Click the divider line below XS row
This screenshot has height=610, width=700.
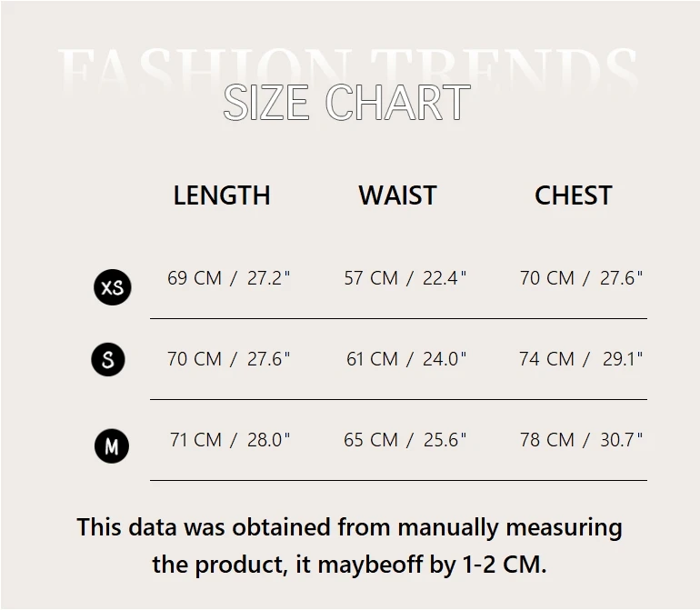coord(398,319)
